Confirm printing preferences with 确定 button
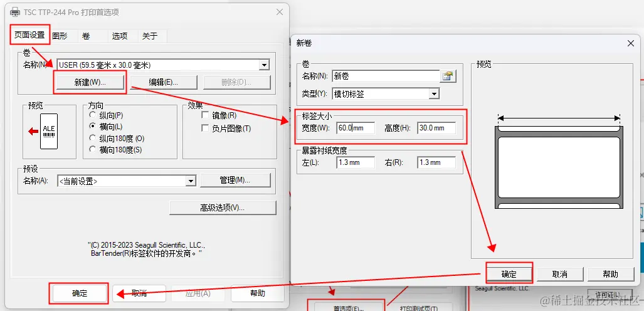The height and width of the screenshot is (311, 644). click(79, 293)
